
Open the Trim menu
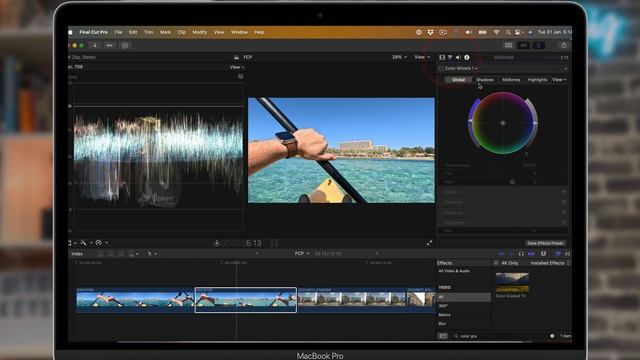[149, 32]
